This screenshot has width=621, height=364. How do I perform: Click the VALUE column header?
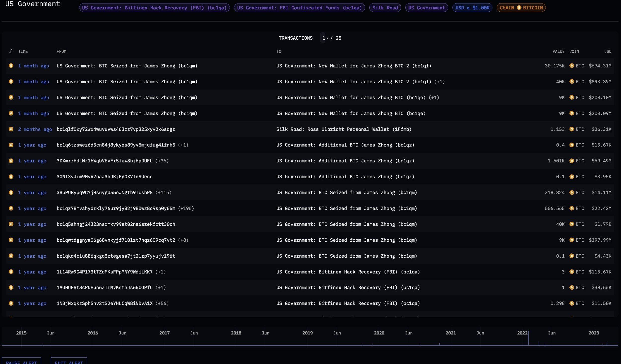pyautogui.click(x=558, y=51)
